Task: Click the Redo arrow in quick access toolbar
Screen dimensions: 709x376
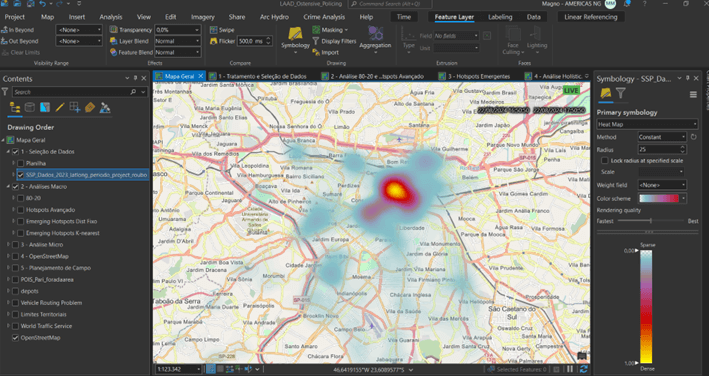Action: click(x=60, y=4)
